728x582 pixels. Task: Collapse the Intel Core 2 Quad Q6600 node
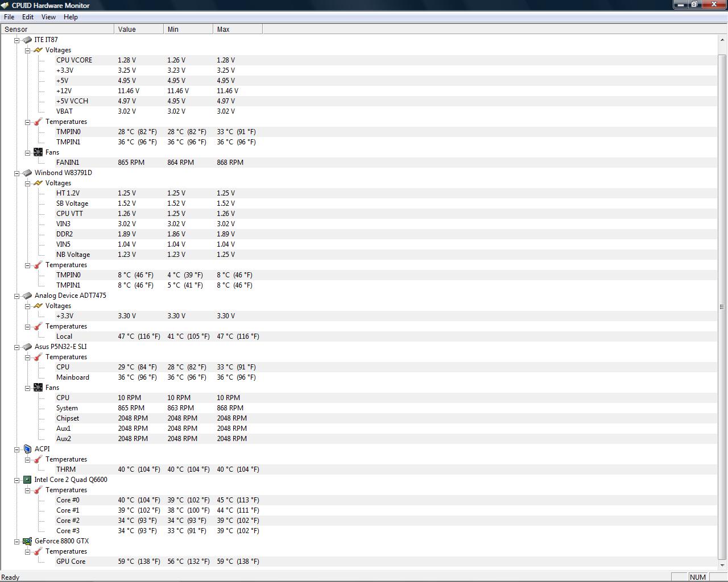(x=16, y=480)
